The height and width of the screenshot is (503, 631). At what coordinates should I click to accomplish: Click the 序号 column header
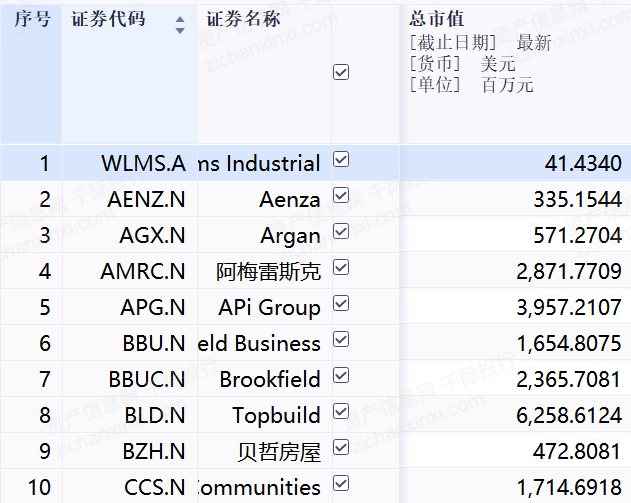[x=31, y=20]
